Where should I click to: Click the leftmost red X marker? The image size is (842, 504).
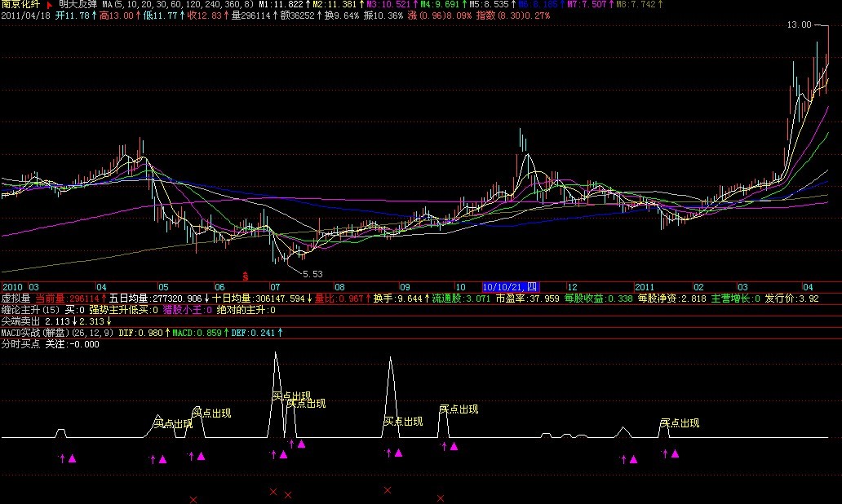193,498
